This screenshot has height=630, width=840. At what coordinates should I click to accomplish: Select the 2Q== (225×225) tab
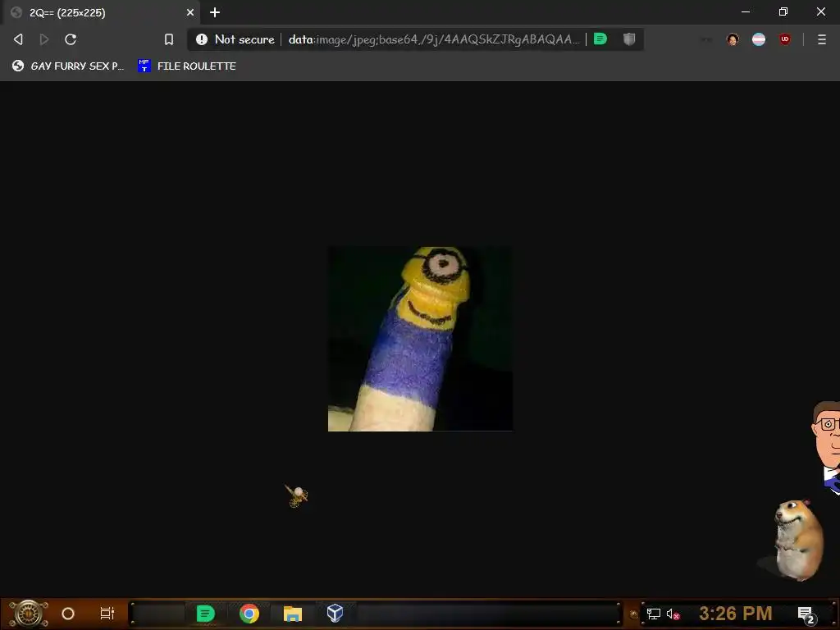tap(101, 12)
